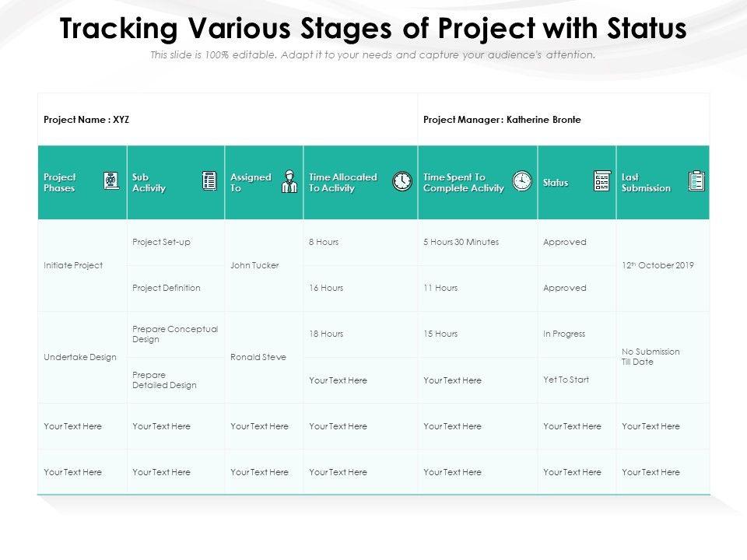Click the Time Allocated clock icon
The height and width of the screenshot is (560, 747).
tap(402, 181)
